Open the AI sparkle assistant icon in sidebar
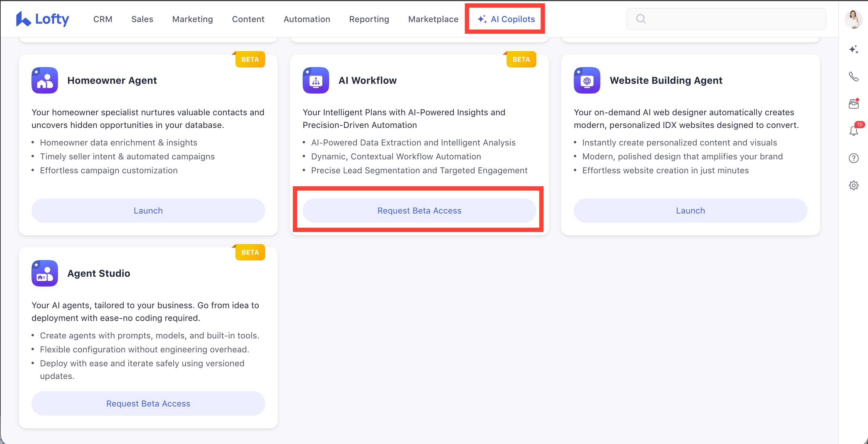 click(853, 50)
